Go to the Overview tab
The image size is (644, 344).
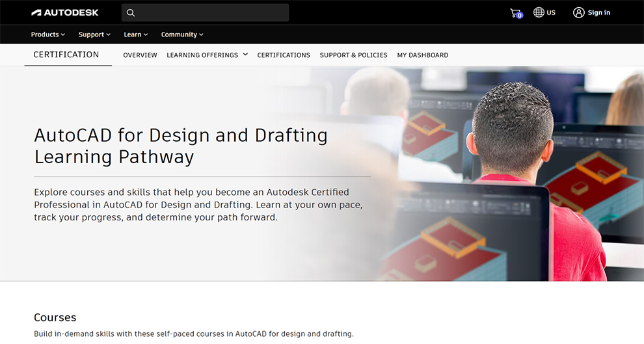[140, 55]
